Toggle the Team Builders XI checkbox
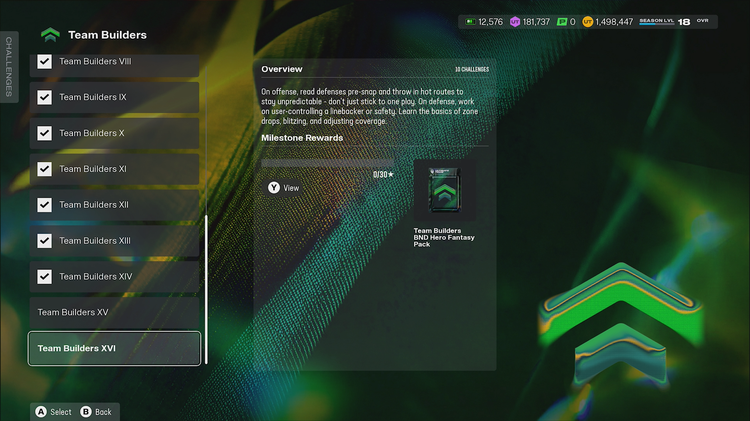The image size is (750, 421). [44, 169]
